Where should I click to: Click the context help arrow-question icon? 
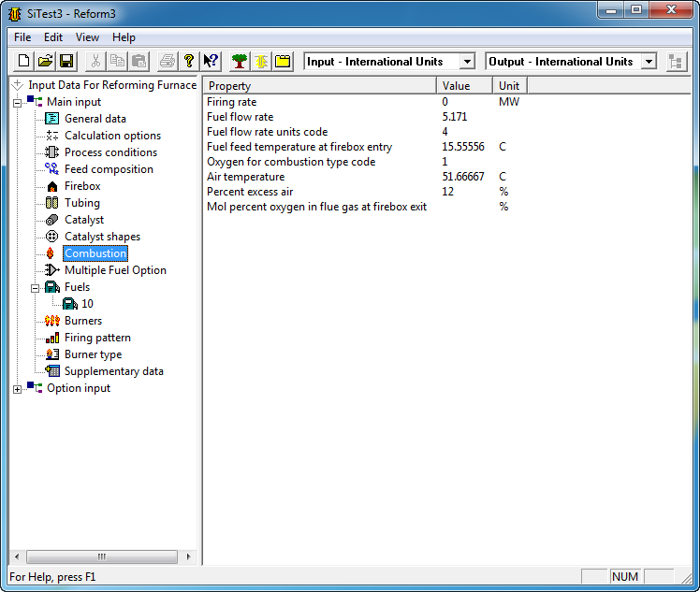pyautogui.click(x=211, y=61)
